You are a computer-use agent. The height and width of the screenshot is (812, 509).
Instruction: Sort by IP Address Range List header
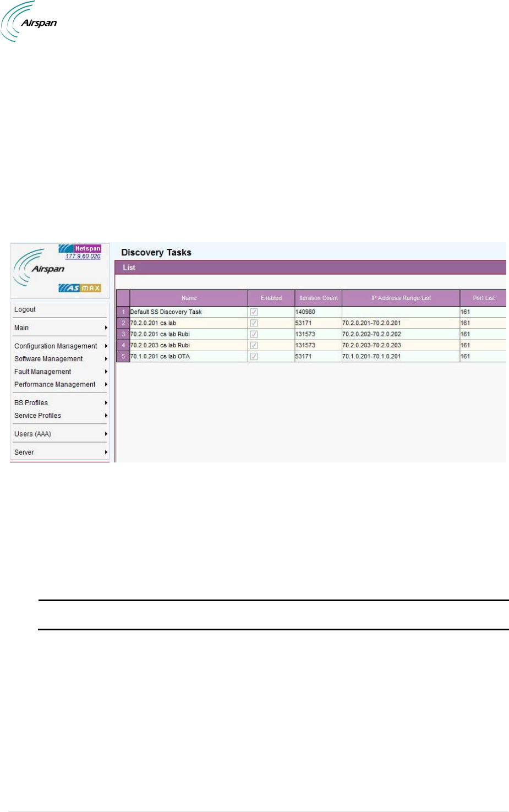coord(401,298)
